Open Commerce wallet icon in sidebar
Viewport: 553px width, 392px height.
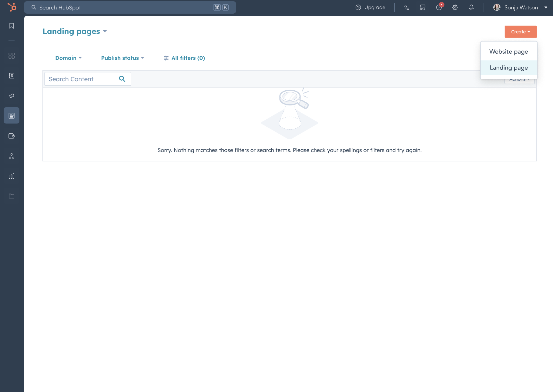[x=12, y=136]
